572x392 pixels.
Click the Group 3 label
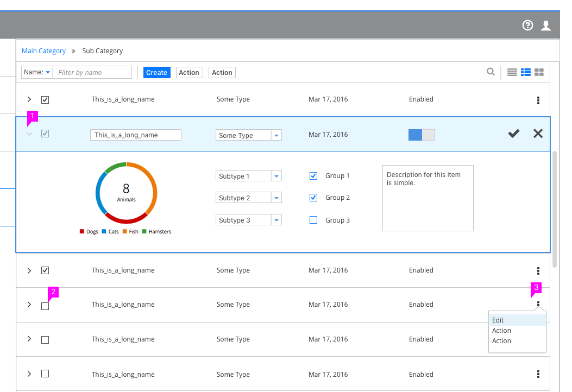pos(337,220)
